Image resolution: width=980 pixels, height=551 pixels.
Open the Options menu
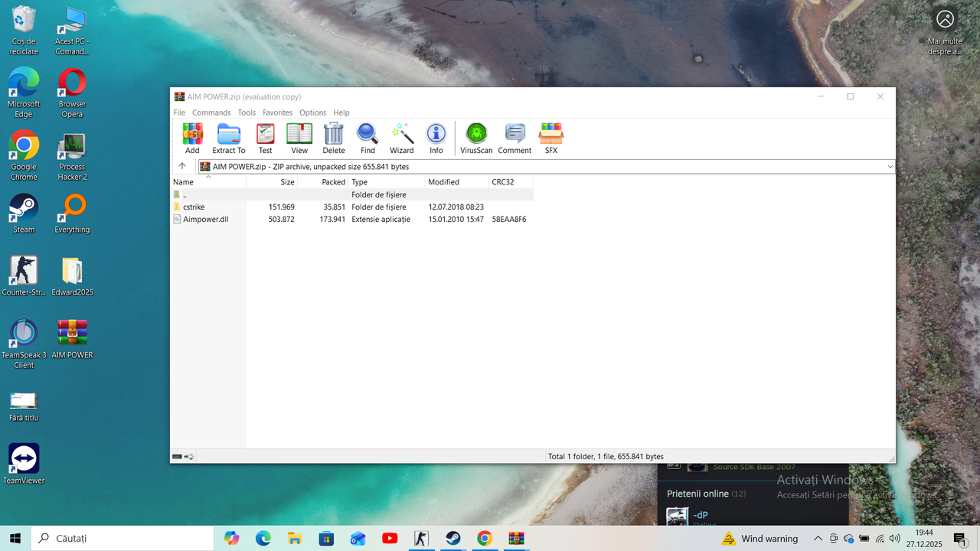click(312, 112)
